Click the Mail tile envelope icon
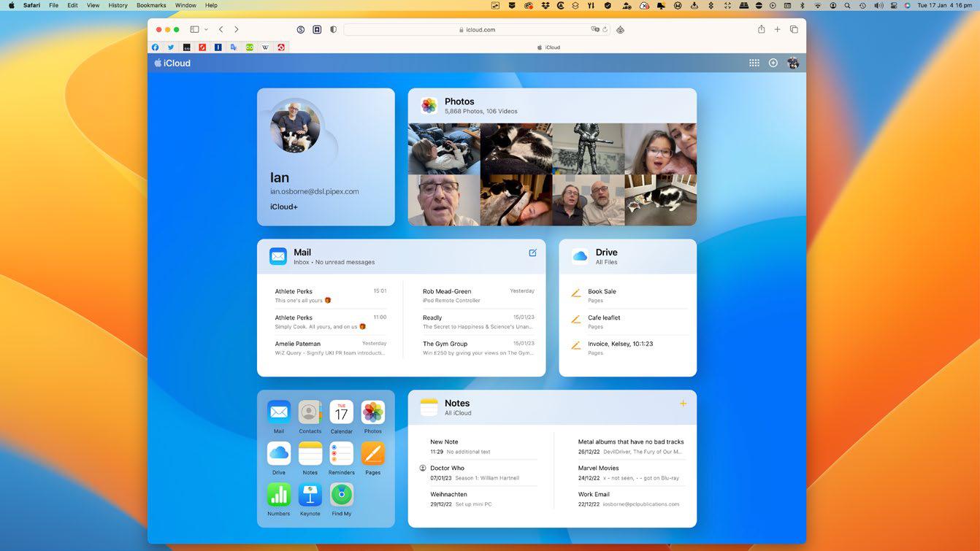Image resolution: width=980 pixels, height=551 pixels. coord(278,256)
